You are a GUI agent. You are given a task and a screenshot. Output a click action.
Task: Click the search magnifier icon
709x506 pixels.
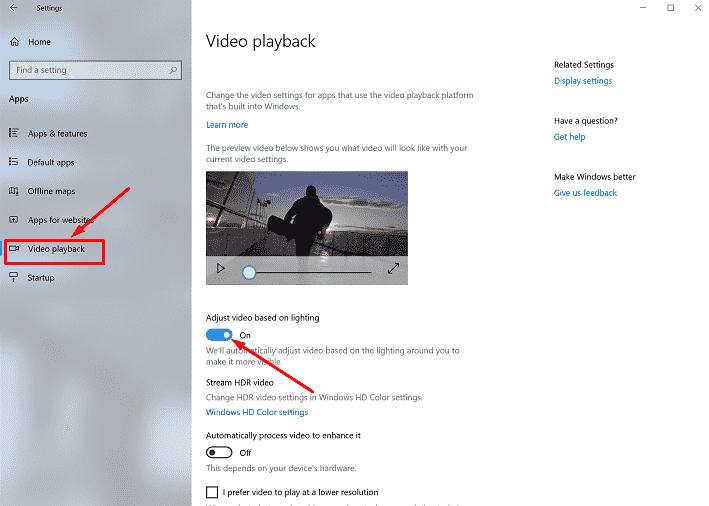coord(173,70)
